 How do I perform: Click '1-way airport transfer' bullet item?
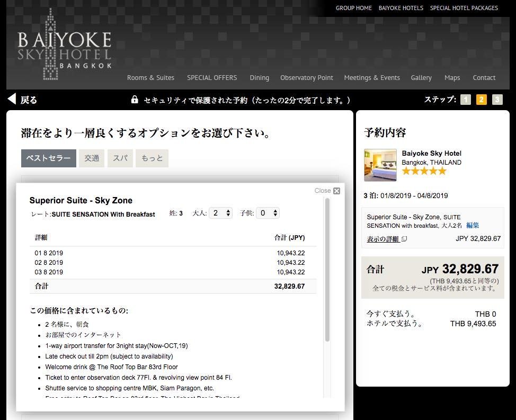[117, 346]
